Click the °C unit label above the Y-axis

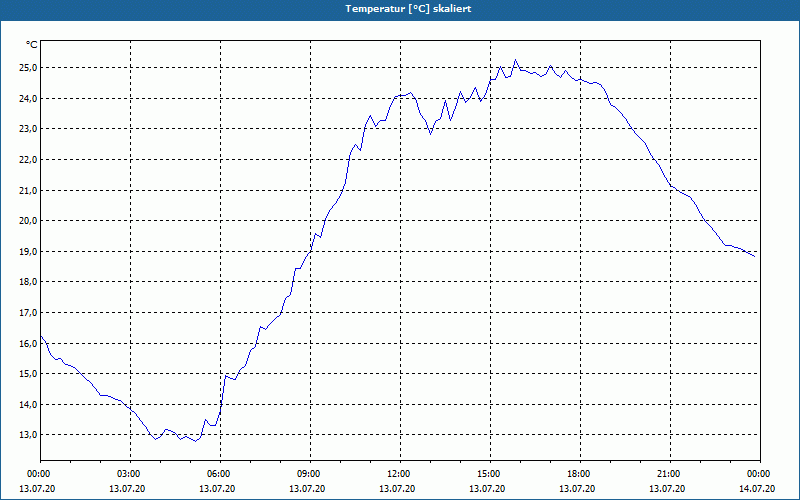click(32, 45)
